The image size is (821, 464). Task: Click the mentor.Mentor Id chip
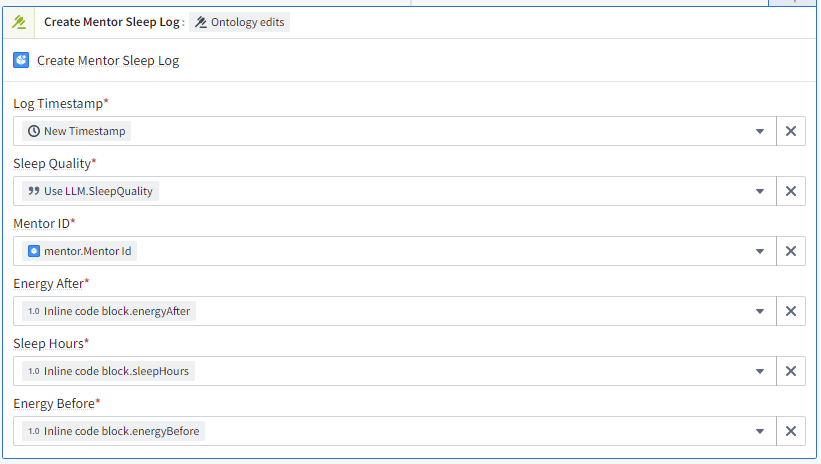point(80,251)
